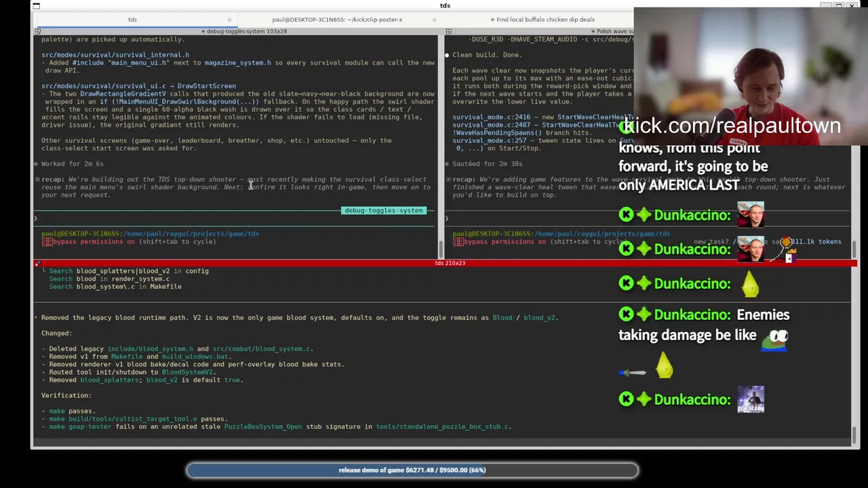
Task: Click the 'Verification:' heading in bottom pane
Action: pyautogui.click(x=66, y=396)
